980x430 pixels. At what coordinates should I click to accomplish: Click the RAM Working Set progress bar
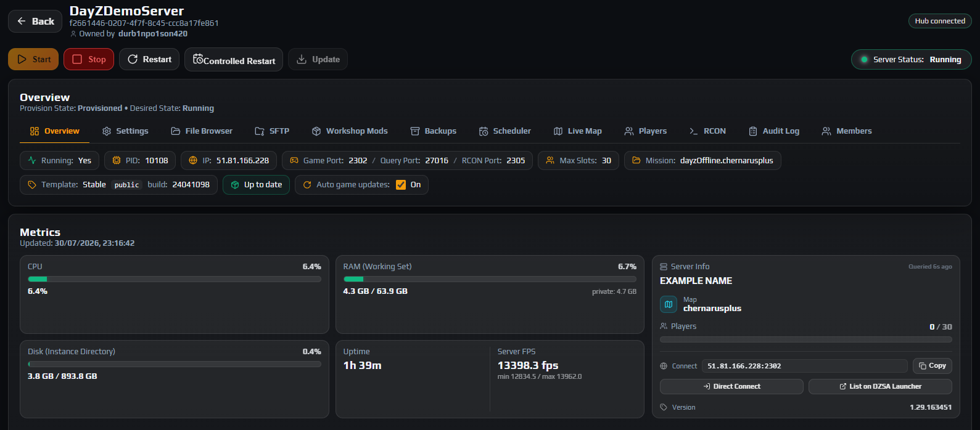tap(490, 279)
